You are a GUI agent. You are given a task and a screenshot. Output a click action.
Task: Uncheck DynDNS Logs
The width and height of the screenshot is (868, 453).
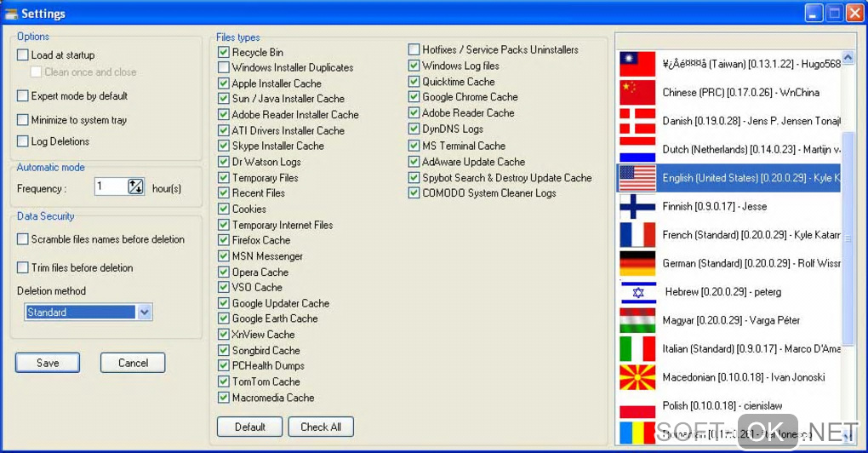click(414, 129)
